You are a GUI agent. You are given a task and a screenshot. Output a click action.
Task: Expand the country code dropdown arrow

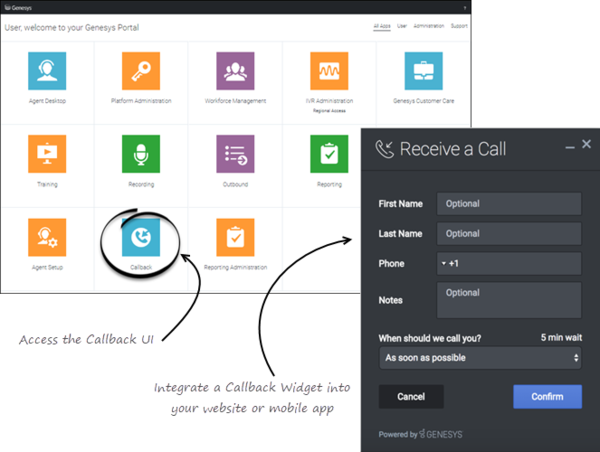coord(444,263)
